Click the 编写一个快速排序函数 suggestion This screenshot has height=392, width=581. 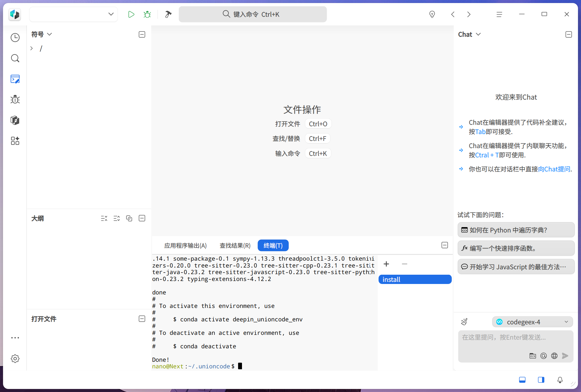point(516,248)
